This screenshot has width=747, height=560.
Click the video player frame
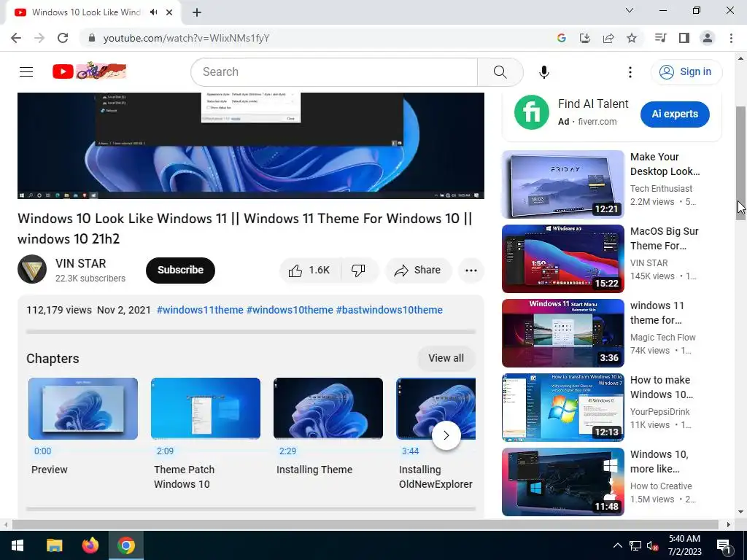(x=251, y=145)
